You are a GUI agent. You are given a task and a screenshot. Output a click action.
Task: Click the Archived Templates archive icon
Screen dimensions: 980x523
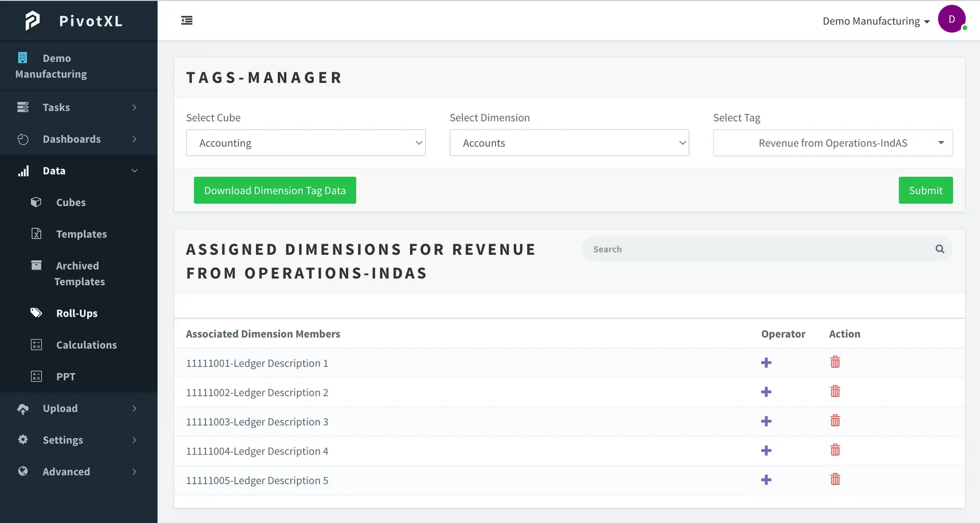tap(36, 265)
